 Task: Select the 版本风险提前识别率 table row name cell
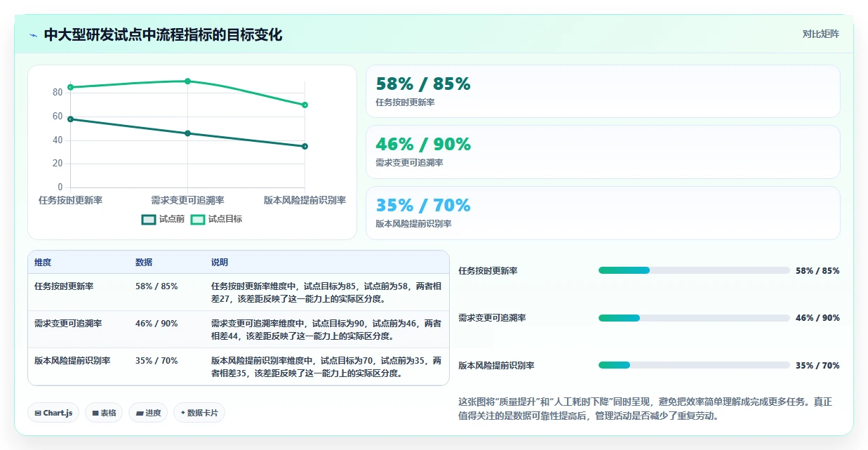72,361
